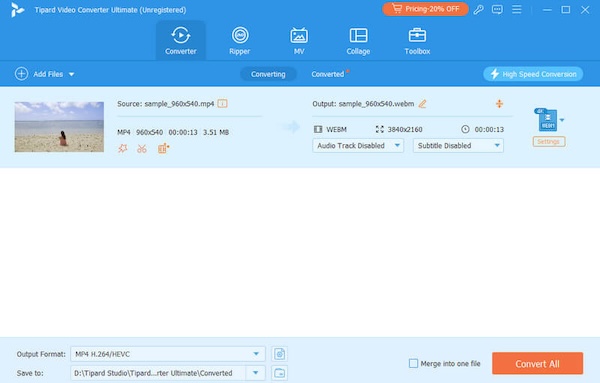Switch to the Collage tab
Viewport: 600px width, 383px height.
click(x=358, y=41)
